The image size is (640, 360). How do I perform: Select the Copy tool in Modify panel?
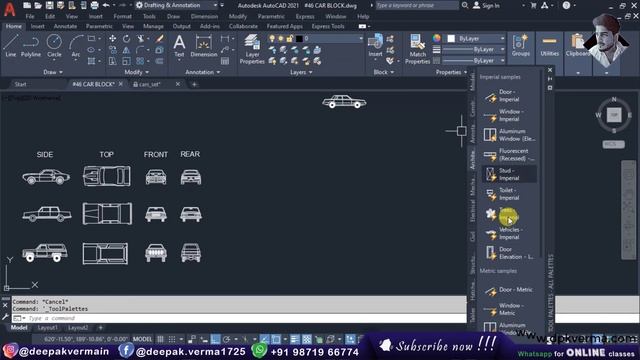tap(112, 50)
